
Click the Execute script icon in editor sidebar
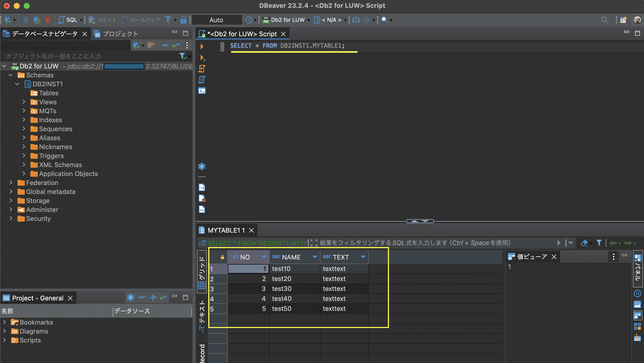(x=202, y=69)
